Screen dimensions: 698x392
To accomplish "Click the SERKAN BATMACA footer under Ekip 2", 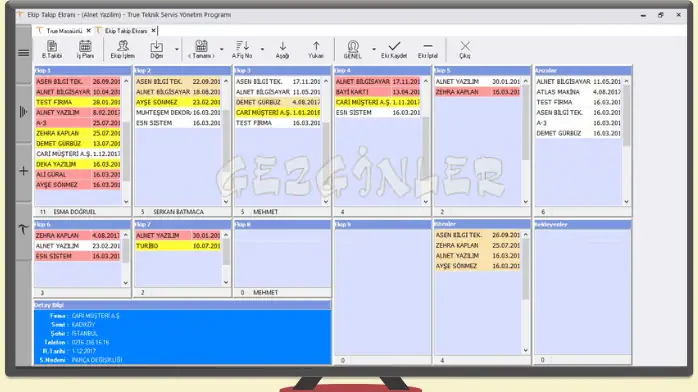I will coord(178,212).
